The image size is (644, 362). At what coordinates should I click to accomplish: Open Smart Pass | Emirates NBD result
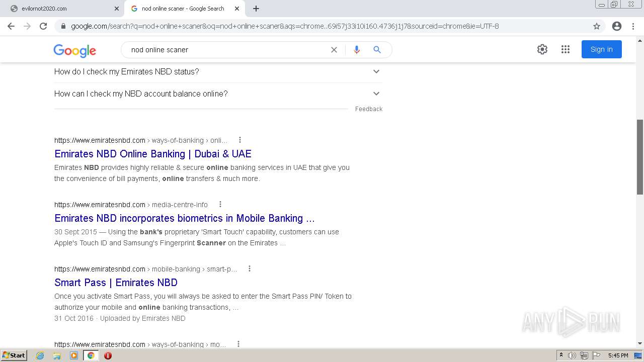[116, 283]
